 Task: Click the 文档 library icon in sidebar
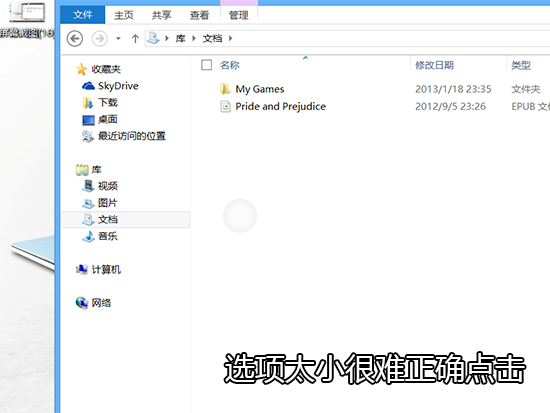click(x=88, y=219)
